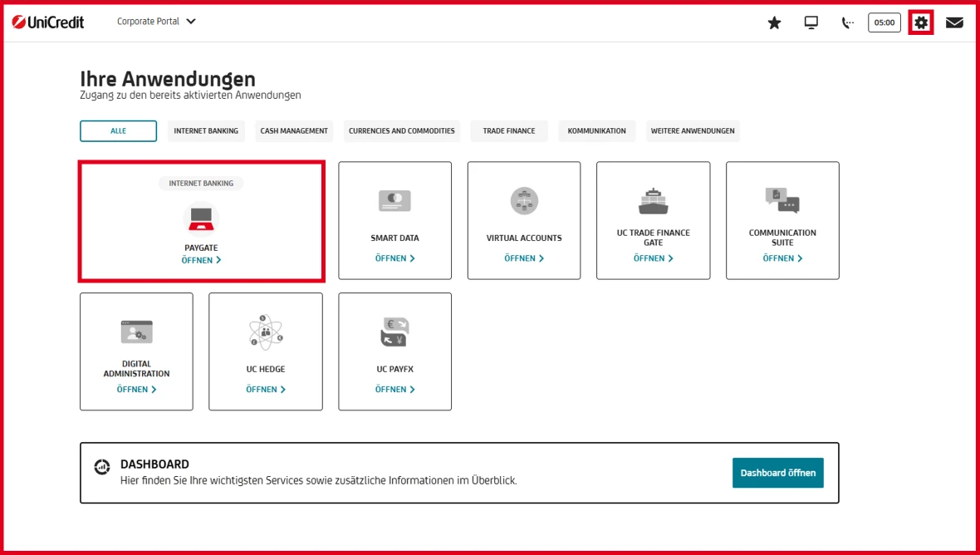Viewport: 980px width, 555px height.
Task: Activate the Internet Banking filter
Action: pyautogui.click(x=205, y=130)
